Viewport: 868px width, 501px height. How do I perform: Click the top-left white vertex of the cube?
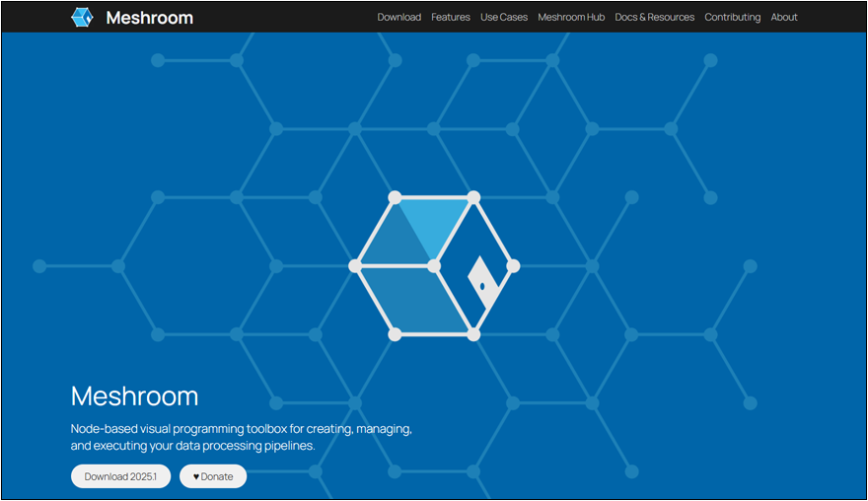(395, 197)
